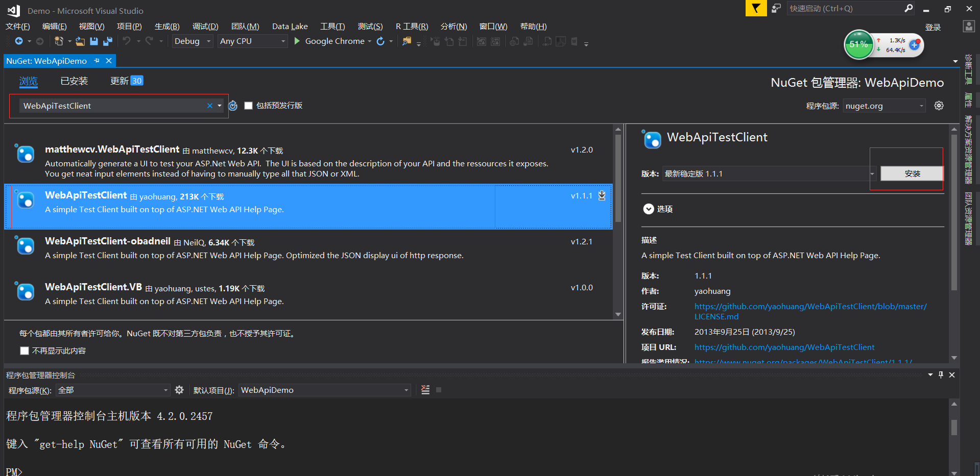980x476 pixels.
Task: Expand the Options section chevron
Action: click(649, 209)
